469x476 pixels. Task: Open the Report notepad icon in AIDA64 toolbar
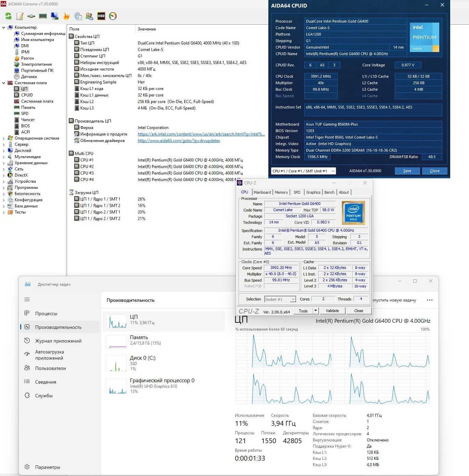(x=20, y=16)
